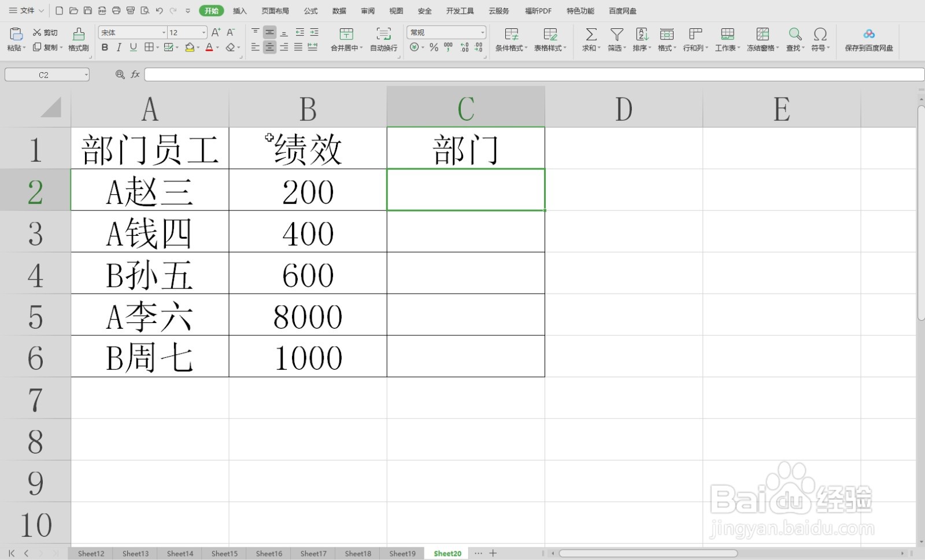Click the 复制 (Copy) button
Image resolution: width=925 pixels, height=560 pixels.
tap(47, 47)
